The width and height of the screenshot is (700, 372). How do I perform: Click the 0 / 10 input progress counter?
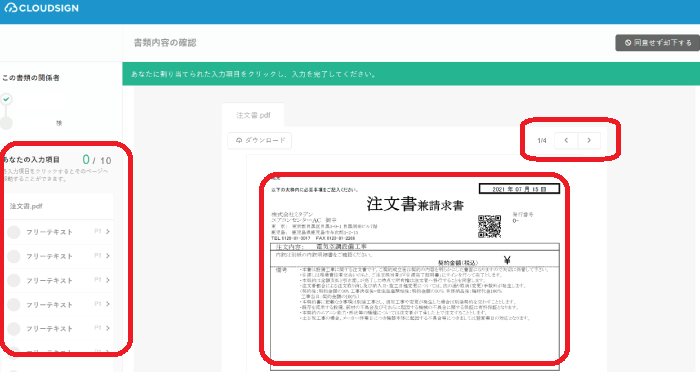pos(96,160)
